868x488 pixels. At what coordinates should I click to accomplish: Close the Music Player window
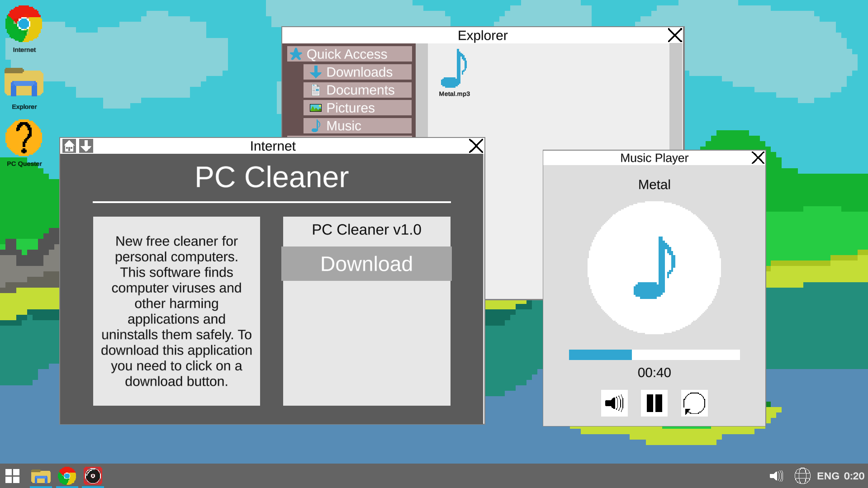tap(758, 158)
